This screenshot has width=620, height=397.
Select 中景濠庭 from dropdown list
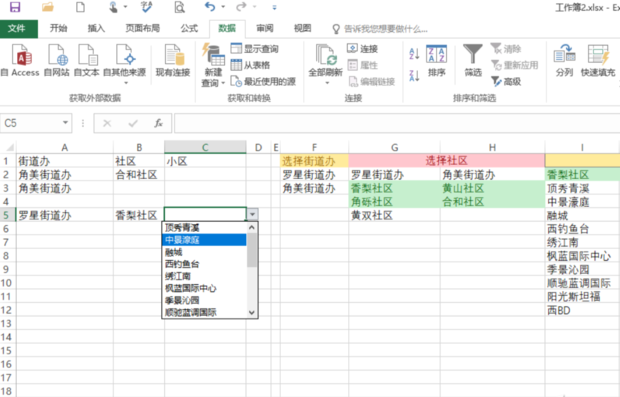pyautogui.click(x=204, y=240)
